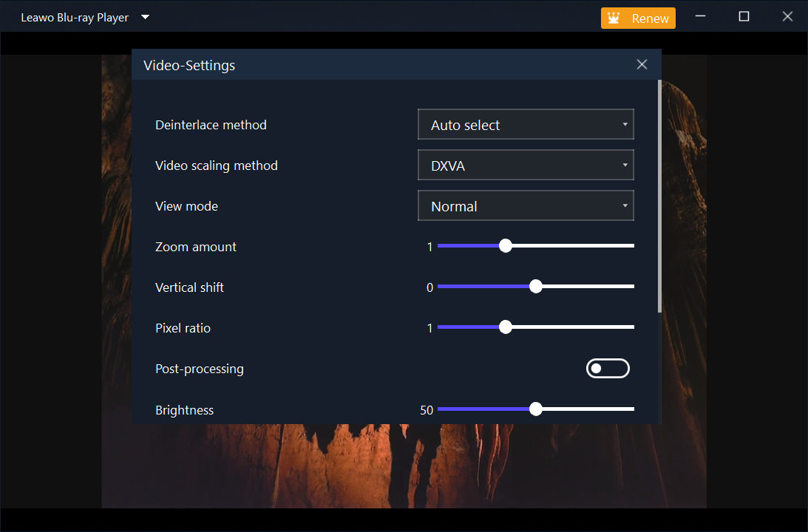Click the Video scaling method dropdown arrow
Screen dimensions: 808x532
[625, 165]
